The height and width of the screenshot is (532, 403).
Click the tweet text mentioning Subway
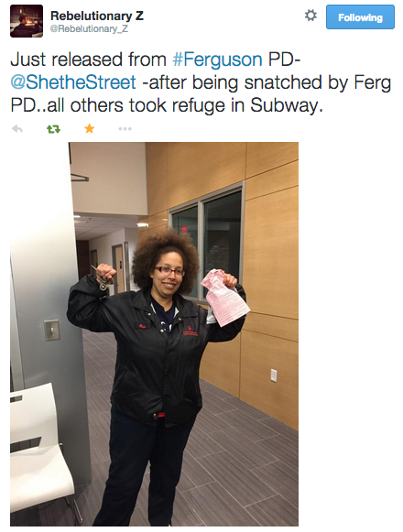click(x=201, y=82)
